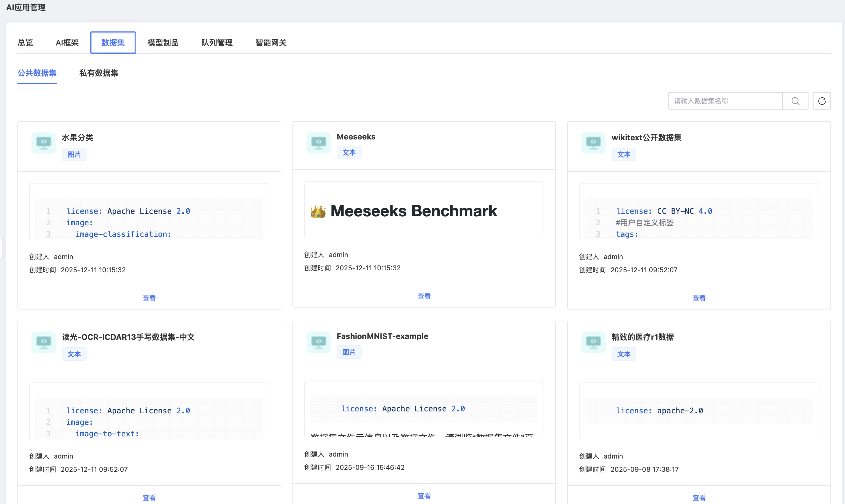Click the Meeseeks dataset monitor icon
This screenshot has height=504, width=845.
[318, 143]
